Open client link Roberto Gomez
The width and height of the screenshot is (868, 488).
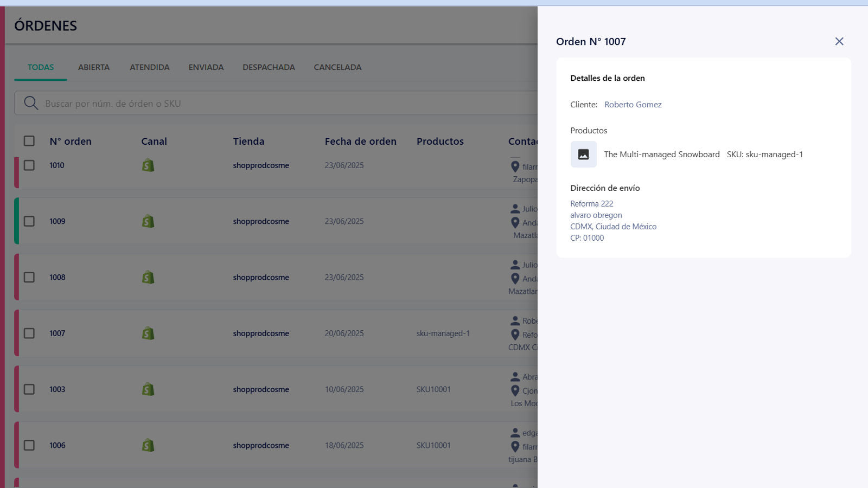click(x=633, y=105)
